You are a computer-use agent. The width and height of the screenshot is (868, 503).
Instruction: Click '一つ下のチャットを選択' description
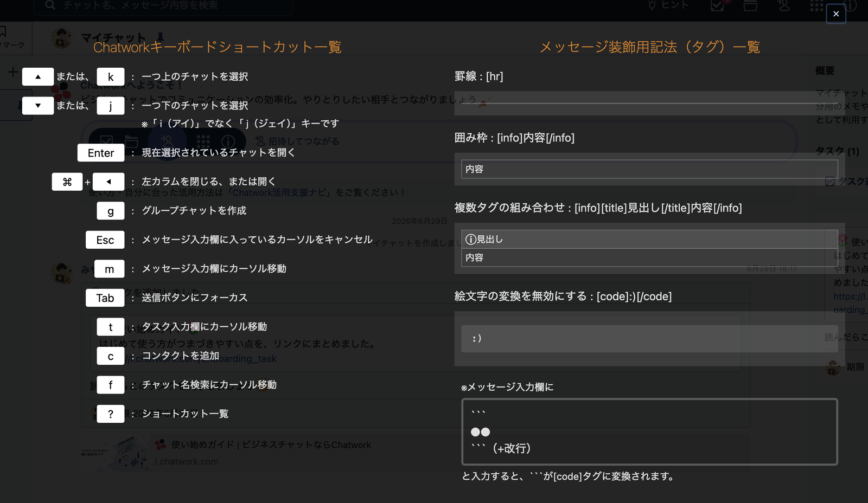[195, 105]
